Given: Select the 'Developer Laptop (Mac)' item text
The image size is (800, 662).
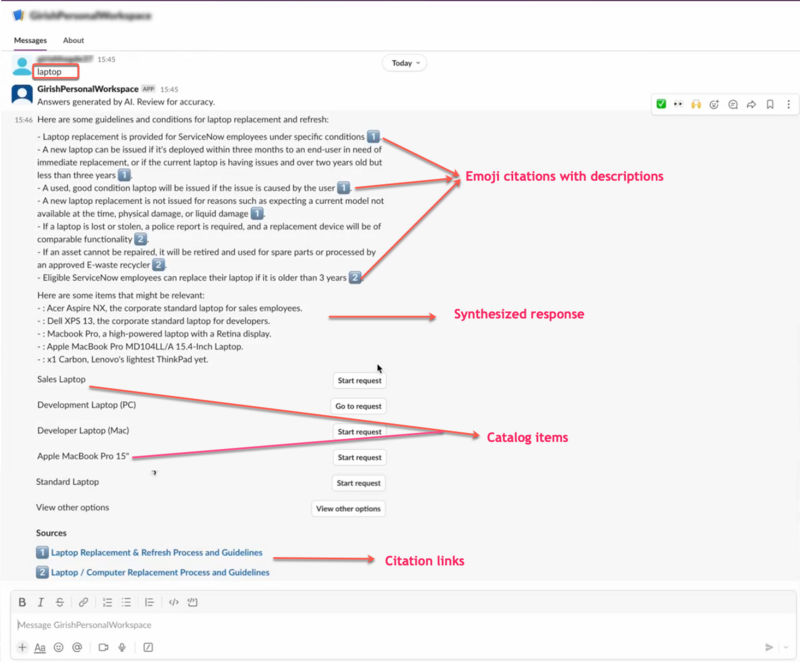Looking at the screenshot, I should (x=83, y=430).
